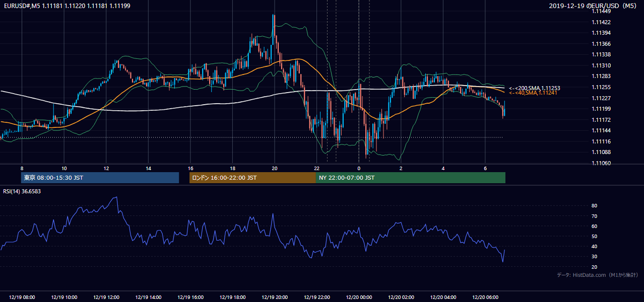Click the 12/19 22:00 date label

pos(316,297)
